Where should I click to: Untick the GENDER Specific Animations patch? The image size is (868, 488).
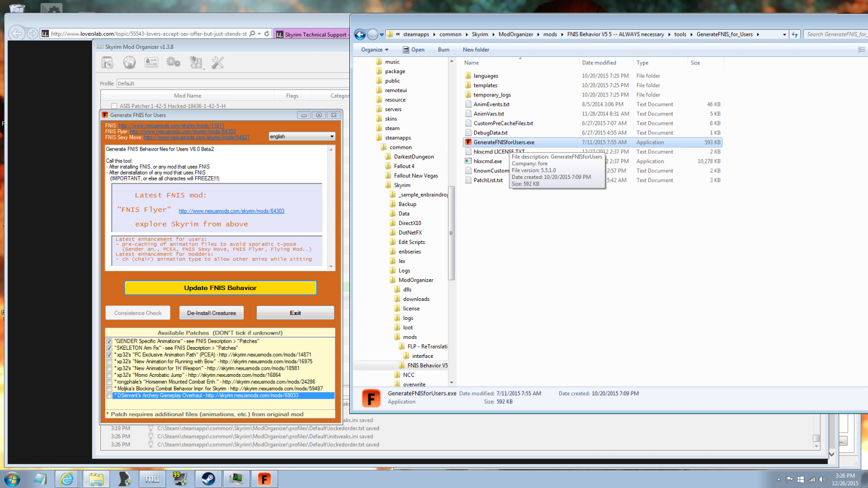pos(109,342)
